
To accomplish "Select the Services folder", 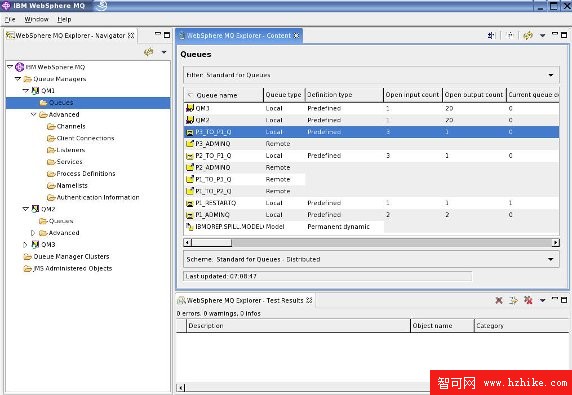I will [65, 162].
